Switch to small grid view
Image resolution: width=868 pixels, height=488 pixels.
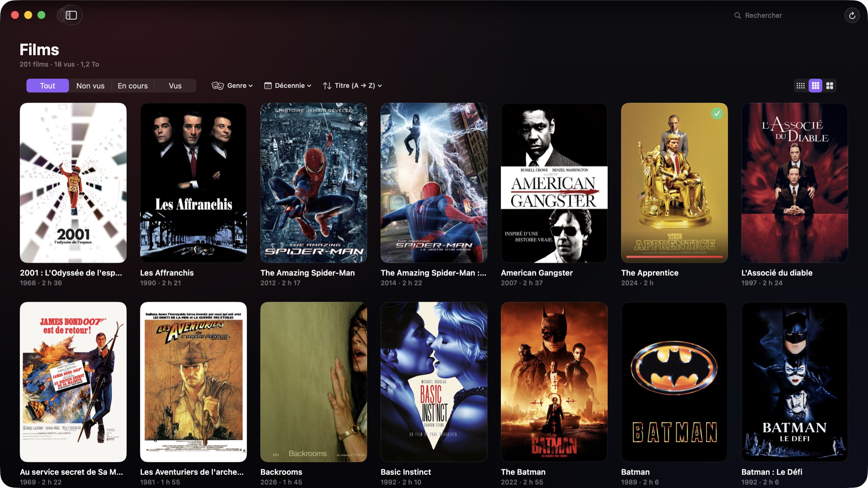pos(800,86)
